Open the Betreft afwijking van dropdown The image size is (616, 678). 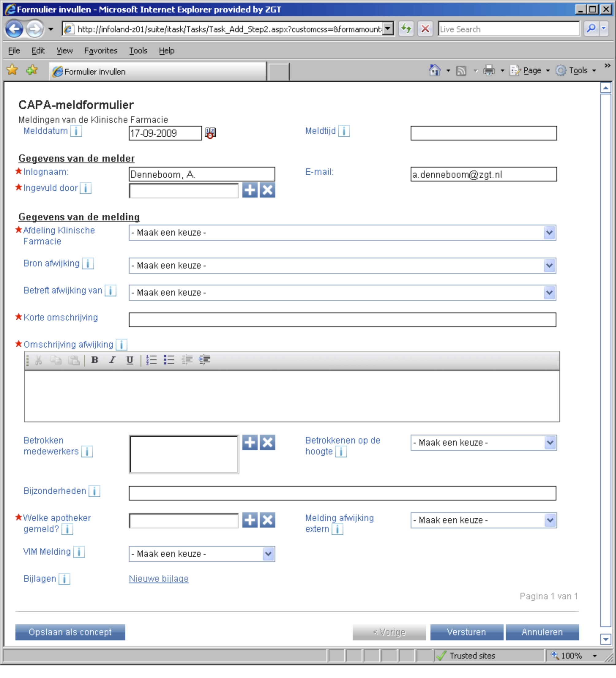pyautogui.click(x=549, y=293)
